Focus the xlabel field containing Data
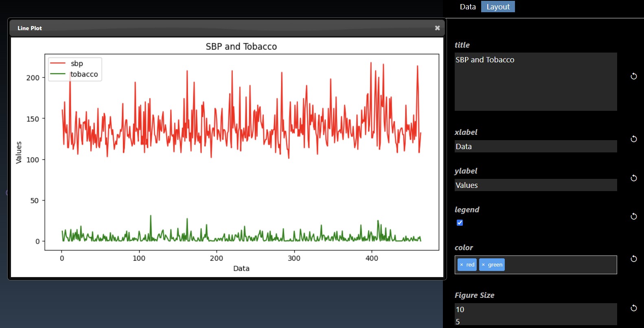This screenshot has width=644, height=328. pos(535,147)
